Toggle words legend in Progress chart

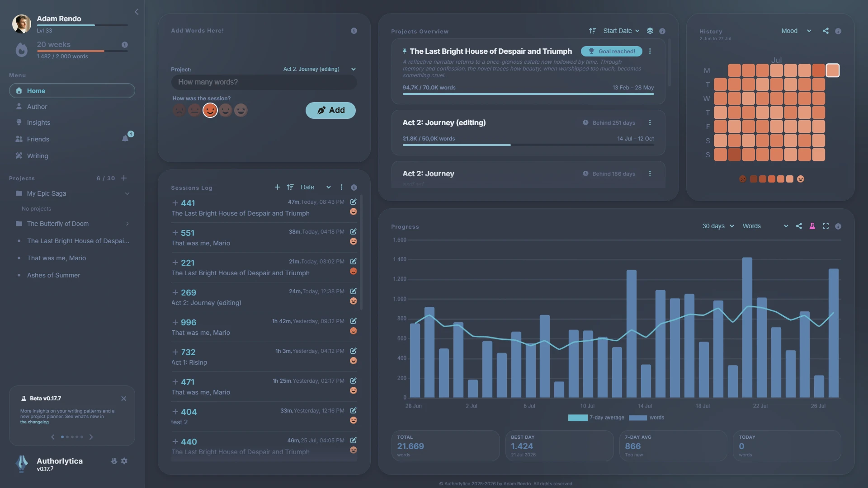pyautogui.click(x=646, y=418)
